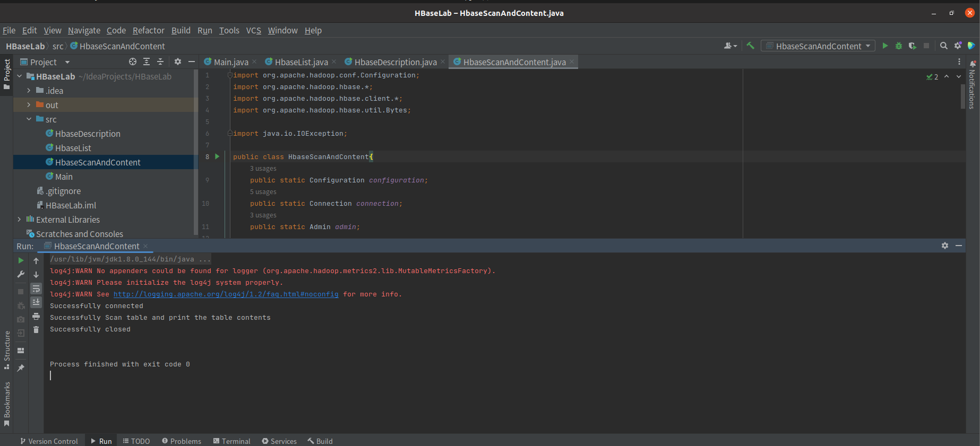The image size is (980, 446).
Task: Open the Terminal tool window
Action: point(231,441)
